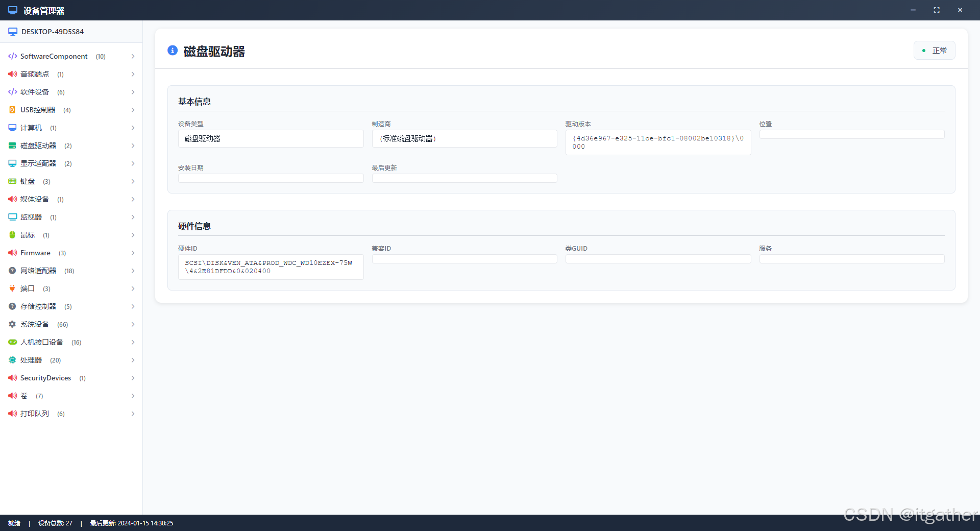Click the SecurityDevices speaker icon
The image size is (980, 531).
(12, 378)
